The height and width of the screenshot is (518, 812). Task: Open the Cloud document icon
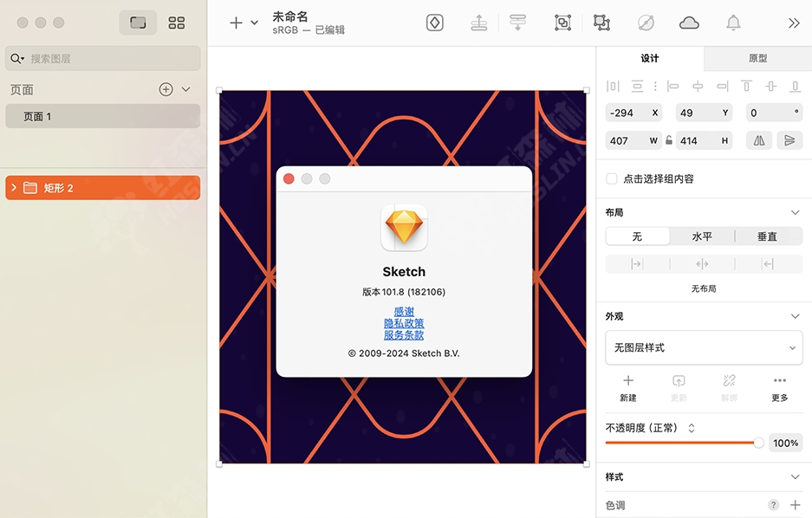coord(689,23)
